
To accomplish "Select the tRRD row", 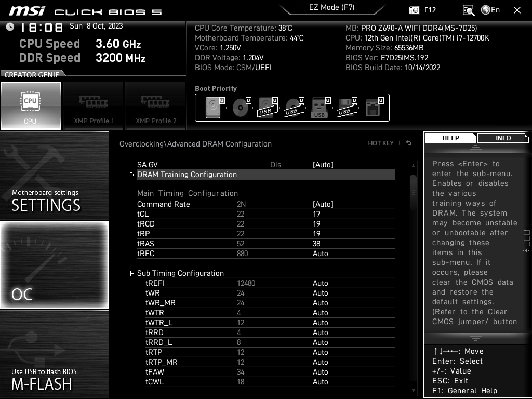I will 270,332.
